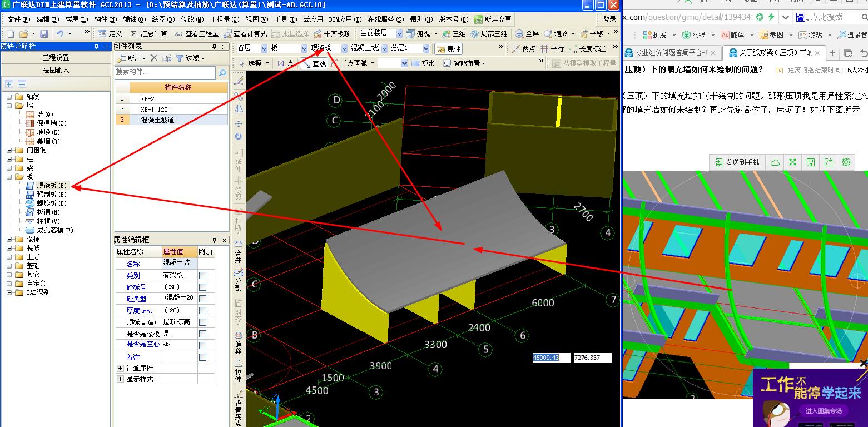Undo last action with the arrow icon

(x=59, y=34)
